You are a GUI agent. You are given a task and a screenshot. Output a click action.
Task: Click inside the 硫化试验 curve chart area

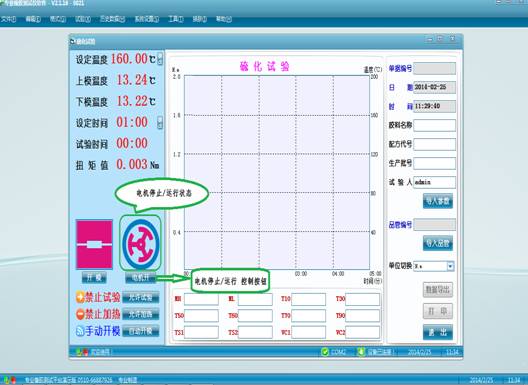[x=277, y=172]
